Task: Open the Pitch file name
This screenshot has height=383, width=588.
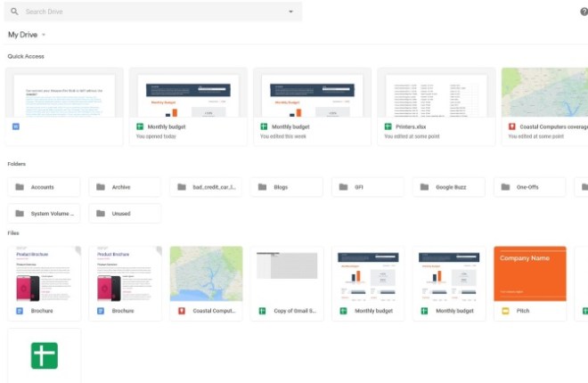Action: (523, 311)
